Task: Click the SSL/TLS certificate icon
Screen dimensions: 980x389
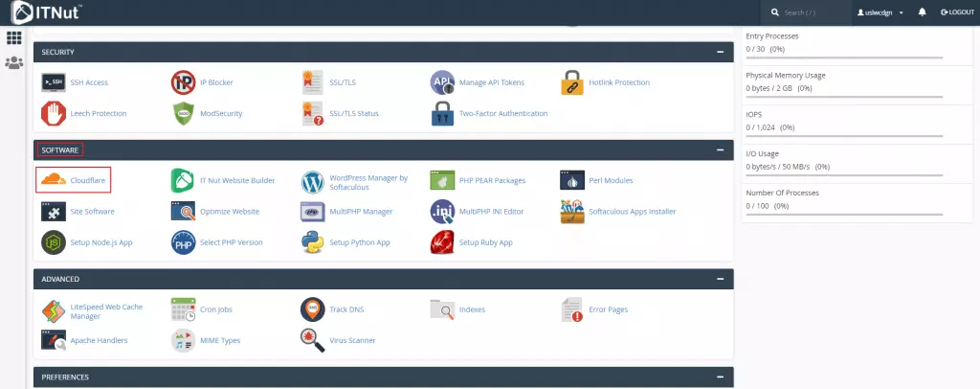Action: [x=313, y=82]
